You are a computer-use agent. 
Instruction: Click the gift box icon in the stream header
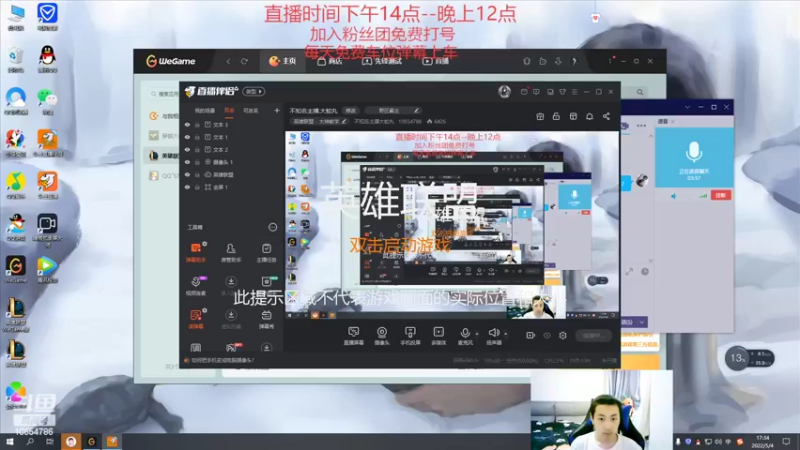[540, 116]
